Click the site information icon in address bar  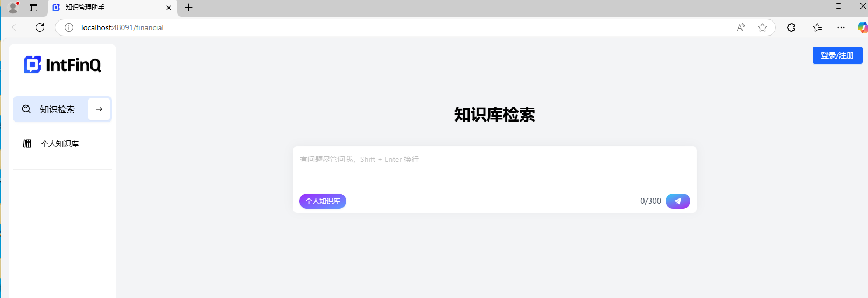pyautogui.click(x=69, y=27)
